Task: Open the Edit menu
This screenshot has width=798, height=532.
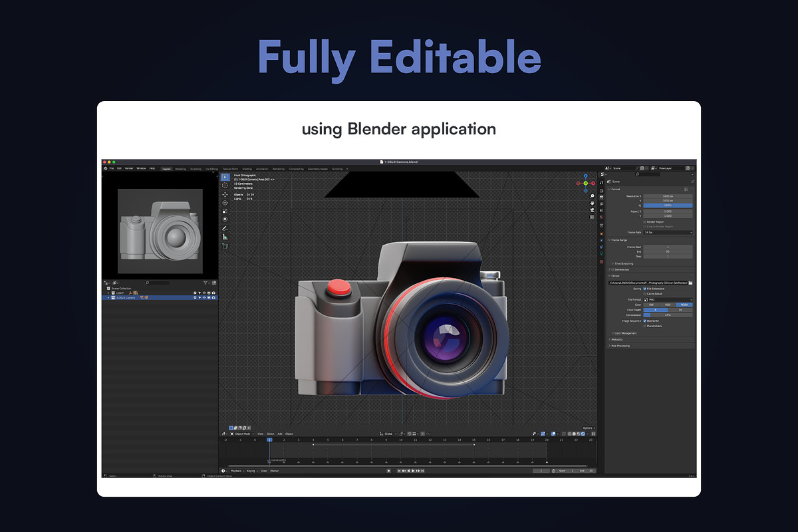Action: [119, 169]
